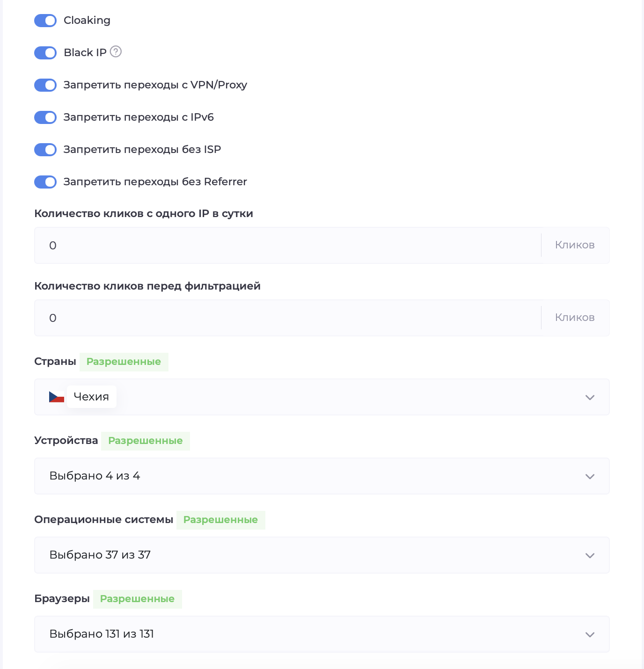Toggle Разрешенные badge for Операционные системы
Image resolution: width=644 pixels, height=669 pixels.
click(x=220, y=520)
